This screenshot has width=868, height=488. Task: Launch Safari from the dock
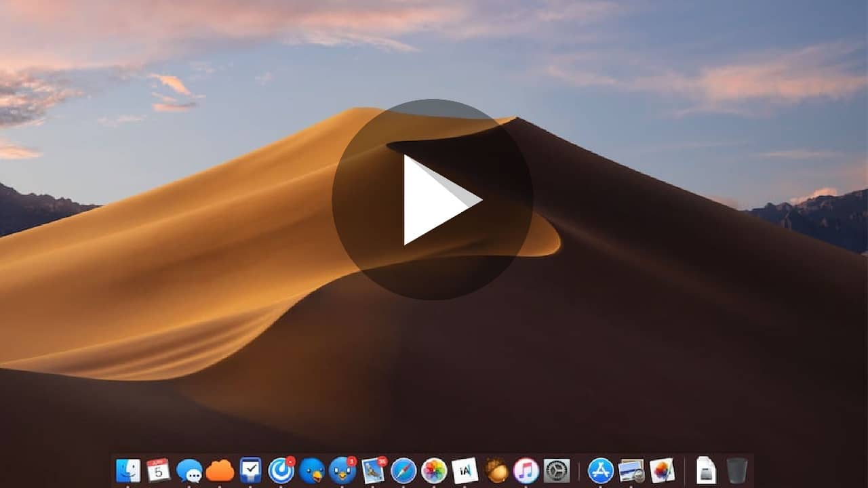(403, 470)
